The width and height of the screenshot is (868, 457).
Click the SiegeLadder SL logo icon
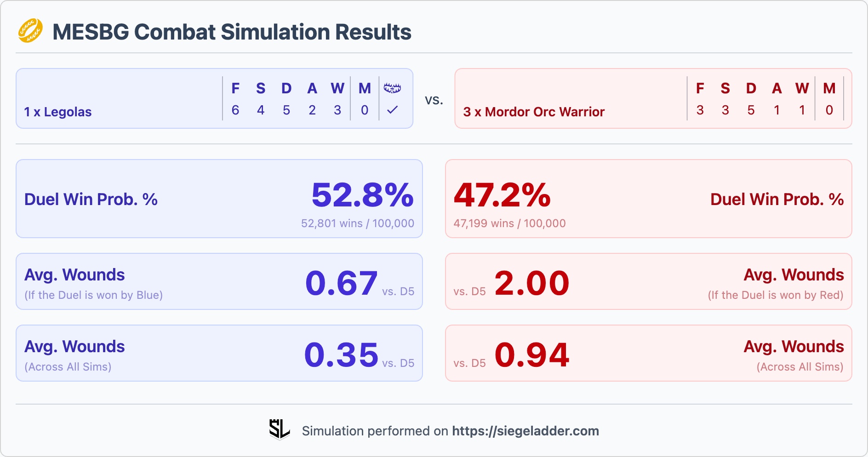coord(280,429)
